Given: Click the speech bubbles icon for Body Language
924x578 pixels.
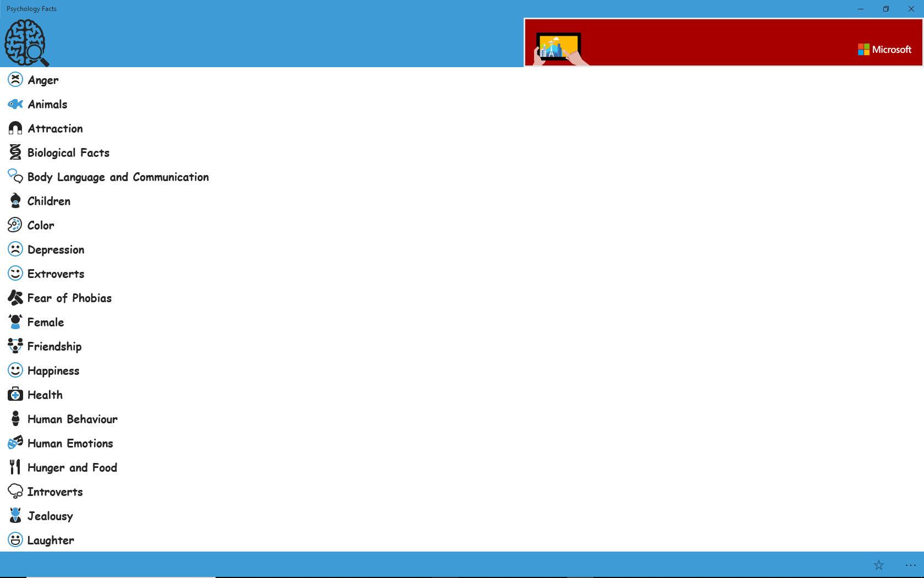Looking at the screenshot, I should click(x=15, y=176).
